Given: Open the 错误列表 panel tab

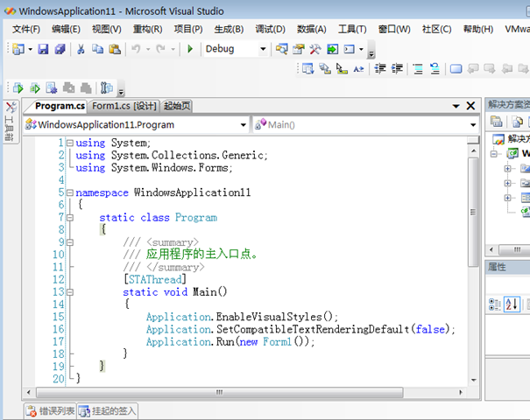Looking at the screenshot, I should 49,410.
